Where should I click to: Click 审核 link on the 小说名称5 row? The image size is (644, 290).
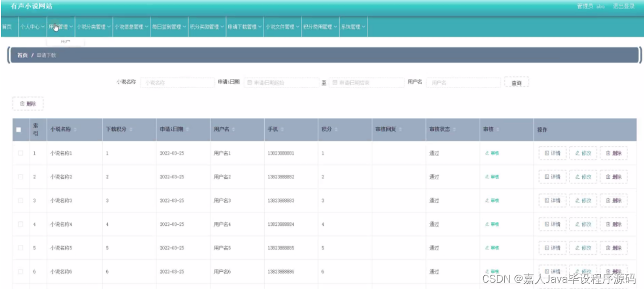click(x=492, y=248)
